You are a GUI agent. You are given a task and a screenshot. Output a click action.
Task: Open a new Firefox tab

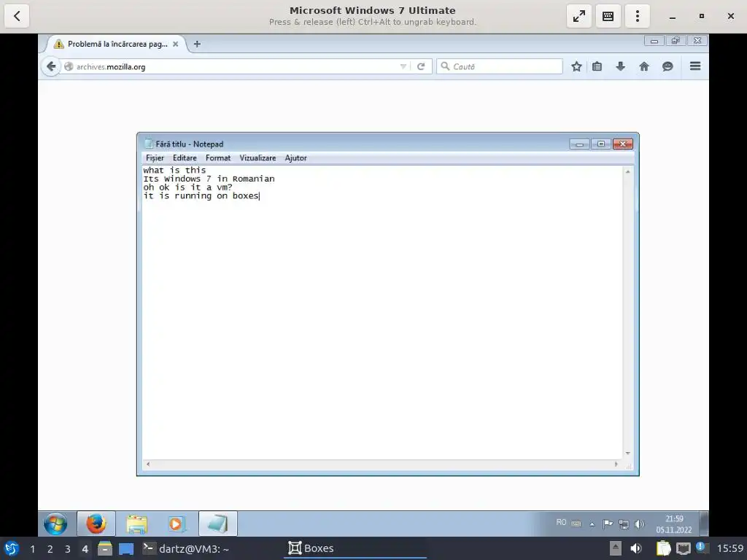click(197, 44)
